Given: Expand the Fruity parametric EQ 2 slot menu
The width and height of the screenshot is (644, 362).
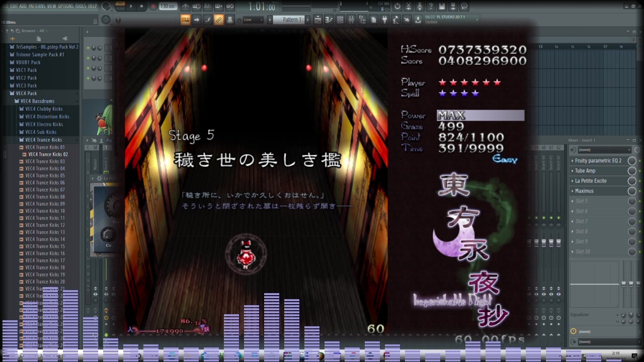Looking at the screenshot, I should 573,161.
